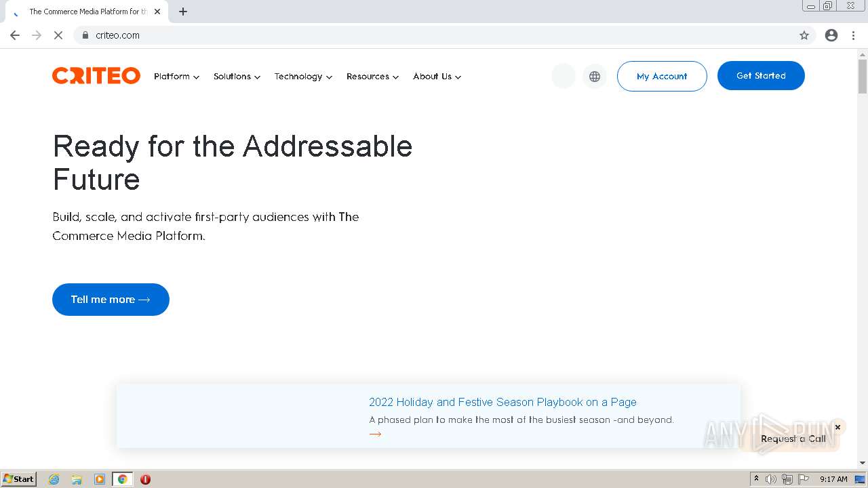
Task: Click the Action Center flag tray icon
Action: coord(804,479)
